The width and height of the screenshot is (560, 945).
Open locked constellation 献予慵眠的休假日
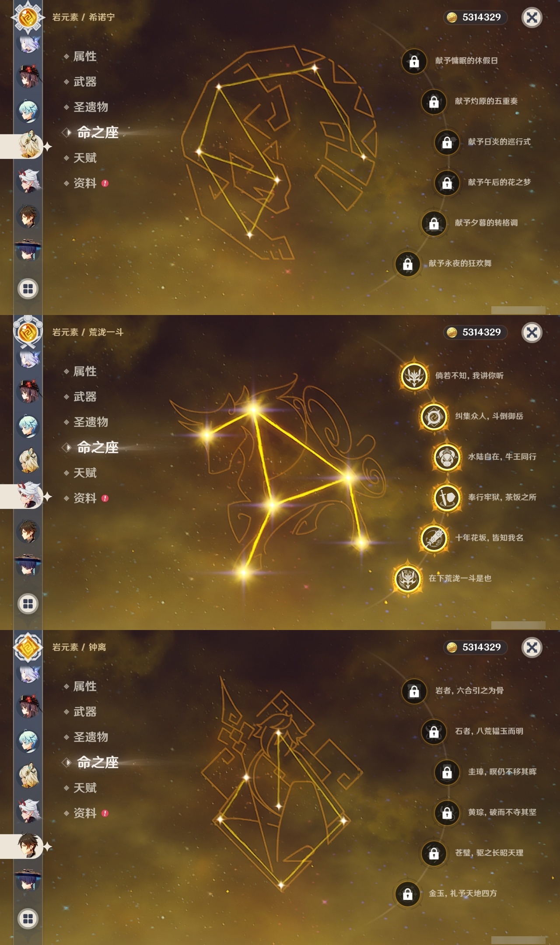tap(414, 61)
